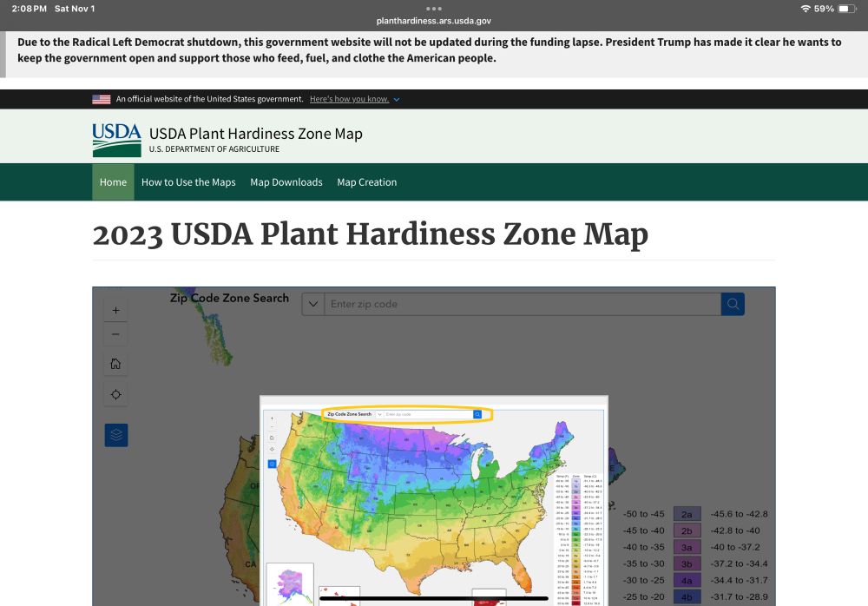Zoom in on the hardiness map

(115, 310)
